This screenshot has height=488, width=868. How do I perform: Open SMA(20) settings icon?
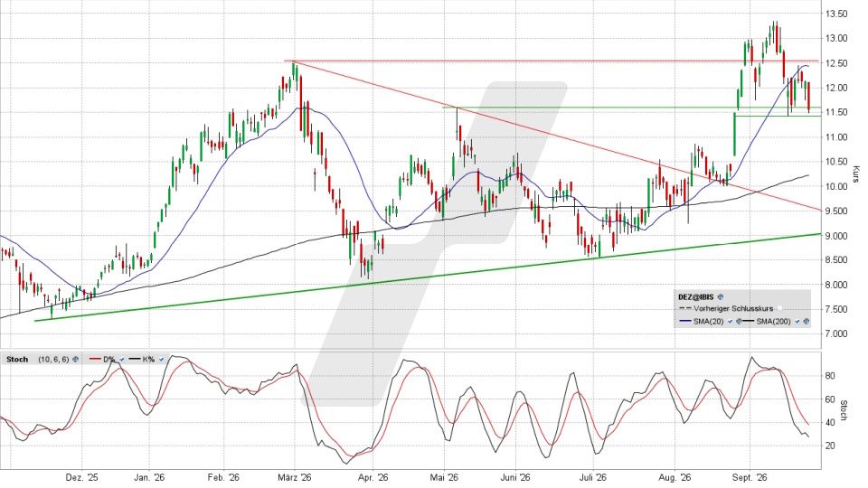739,321
